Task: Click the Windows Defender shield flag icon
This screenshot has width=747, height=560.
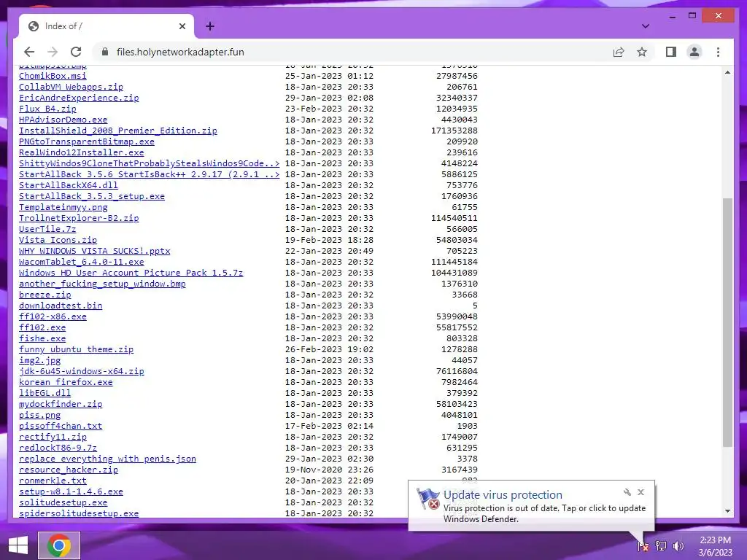Action: [x=427, y=499]
